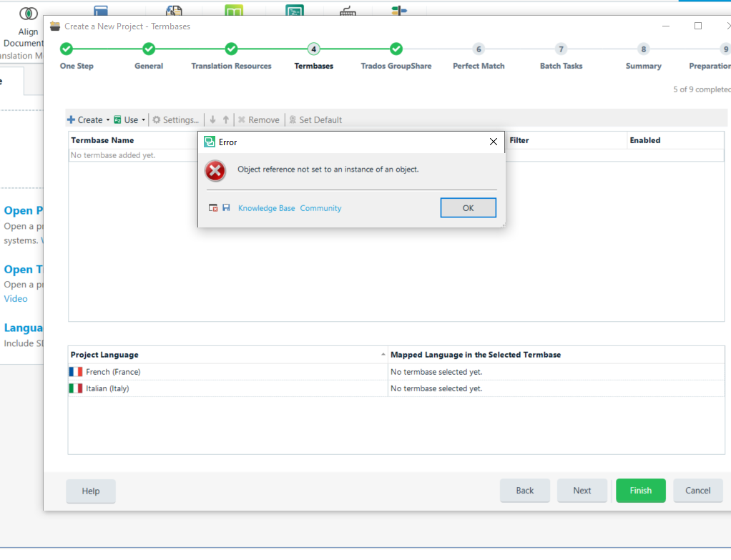
Task: Click French row's 'No termbase selected yet.'
Action: pyautogui.click(x=436, y=372)
